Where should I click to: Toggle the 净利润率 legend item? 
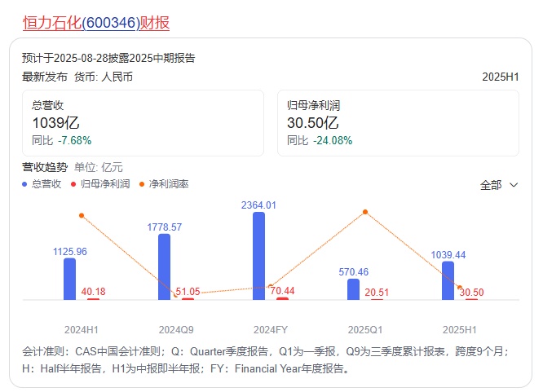coord(164,184)
